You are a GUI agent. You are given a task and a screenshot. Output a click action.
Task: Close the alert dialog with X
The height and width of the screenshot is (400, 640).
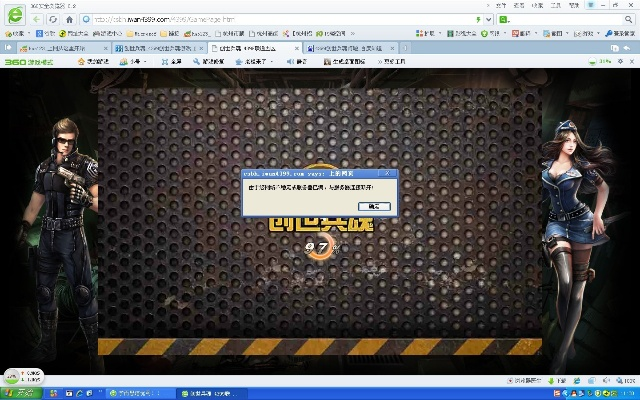pyautogui.click(x=388, y=173)
